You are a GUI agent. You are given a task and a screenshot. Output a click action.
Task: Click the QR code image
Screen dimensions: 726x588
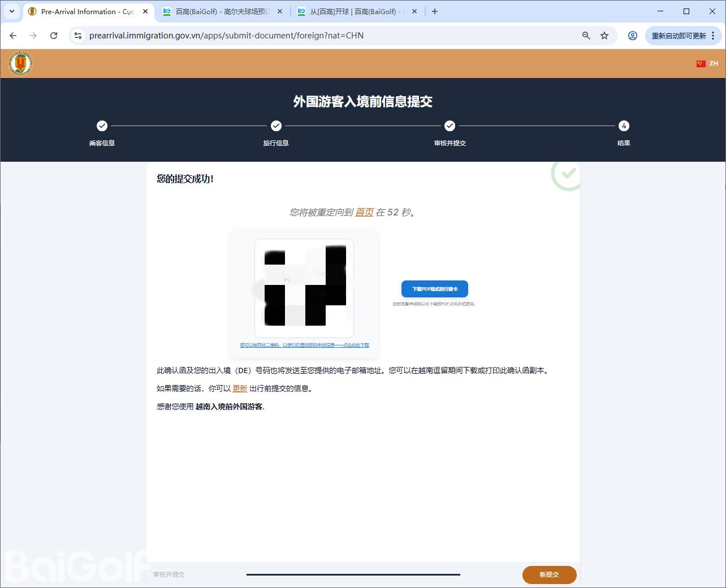click(304, 288)
